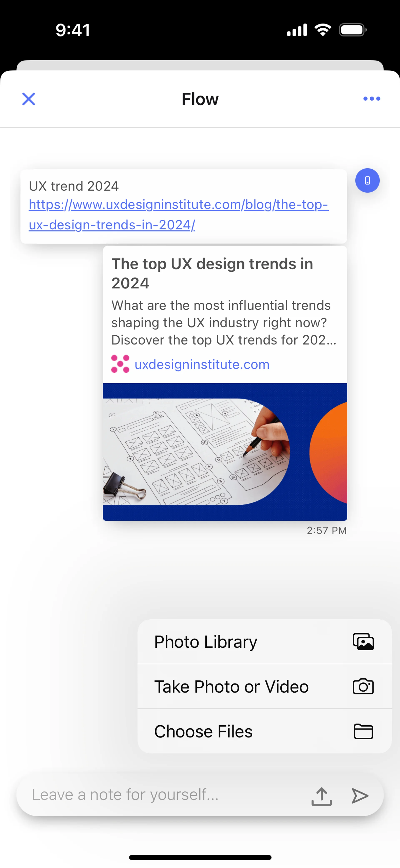Click the pink dots favicon of uxdesigninstitute
This screenshot has height=868, width=400.
pos(120,364)
